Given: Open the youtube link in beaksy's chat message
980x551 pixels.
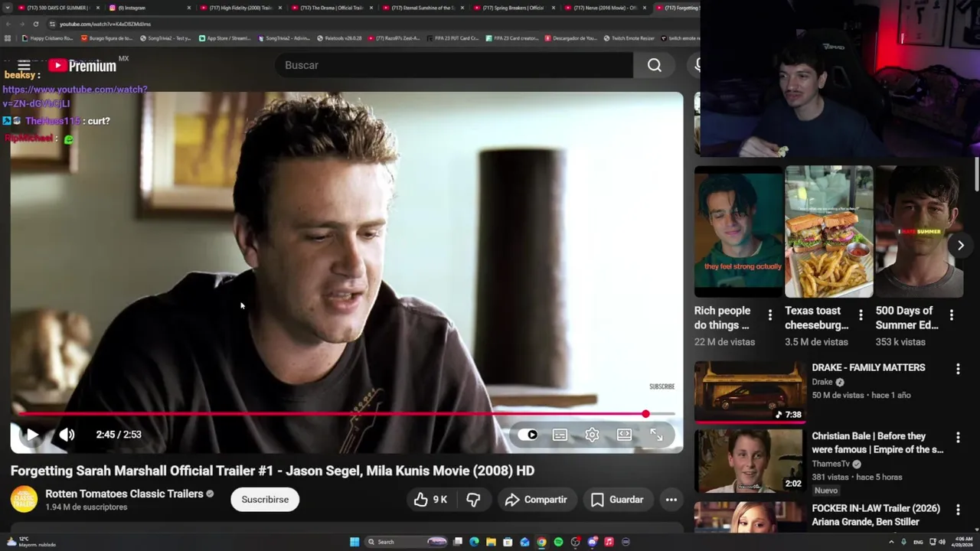Looking at the screenshot, I should coord(74,96).
